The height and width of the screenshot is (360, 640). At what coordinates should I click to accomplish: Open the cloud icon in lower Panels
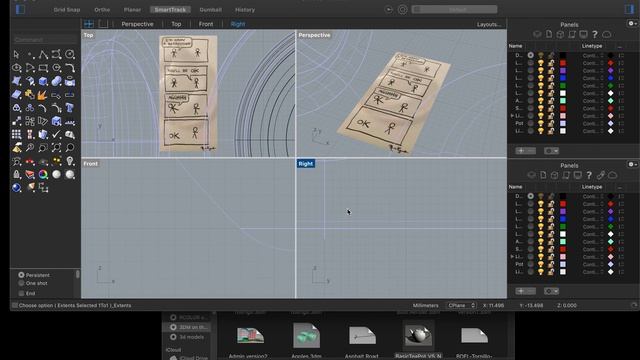(x=612, y=175)
